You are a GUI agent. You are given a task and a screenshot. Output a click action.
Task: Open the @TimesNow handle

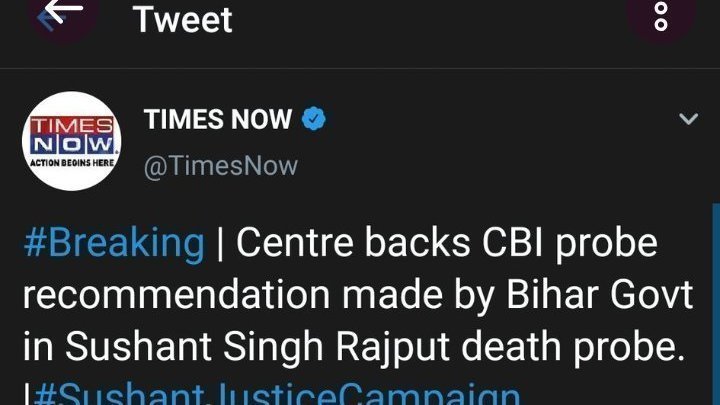click(221, 165)
